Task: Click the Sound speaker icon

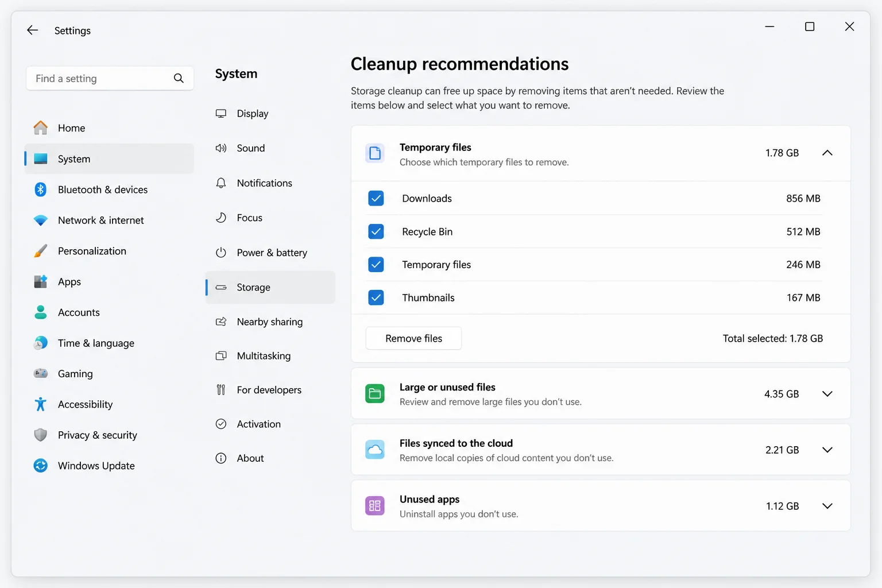Action: [221, 148]
